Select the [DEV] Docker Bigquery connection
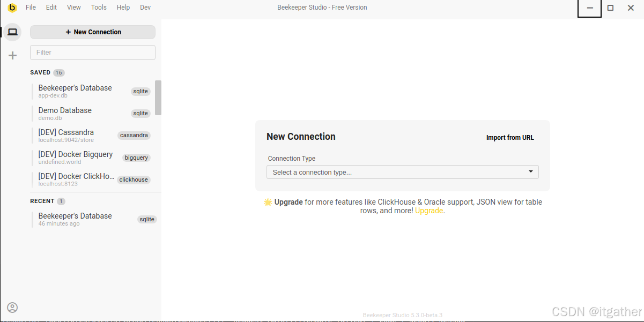 coord(92,158)
